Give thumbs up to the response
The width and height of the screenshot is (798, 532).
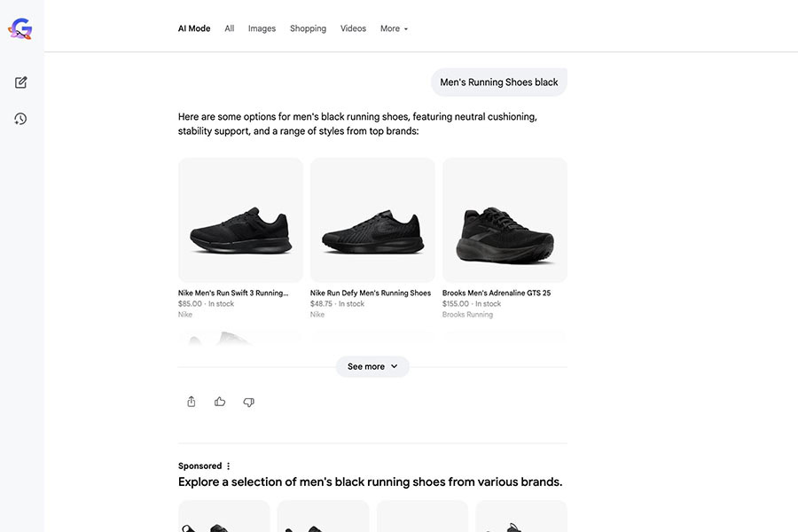(x=220, y=402)
